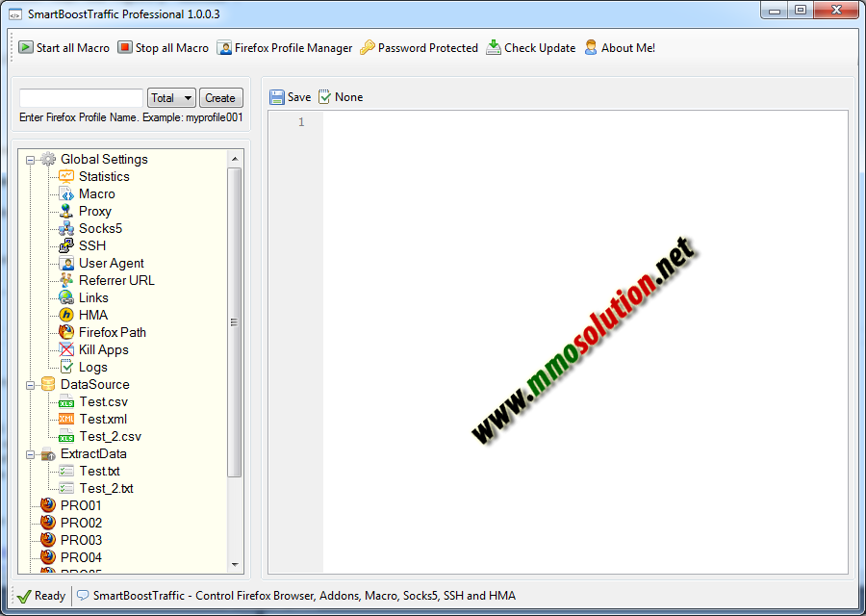
Task: Click the Test.xml XML file icon
Action: click(x=66, y=419)
